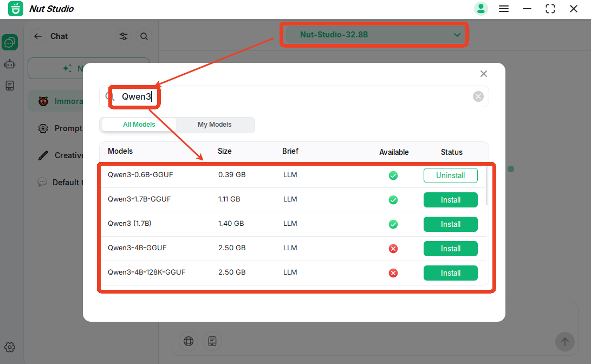This screenshot has width=591, height=364.
Task: Clear the Qwen3 search text
Action: [x=478, y=96]
